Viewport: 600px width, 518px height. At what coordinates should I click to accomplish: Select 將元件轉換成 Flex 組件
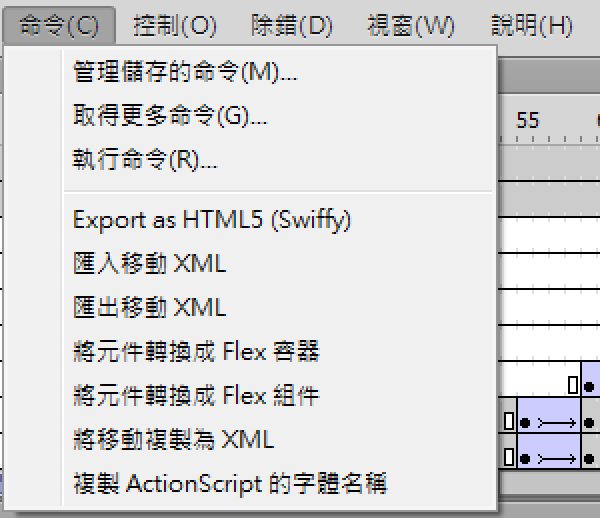click(x=277, y=396)
